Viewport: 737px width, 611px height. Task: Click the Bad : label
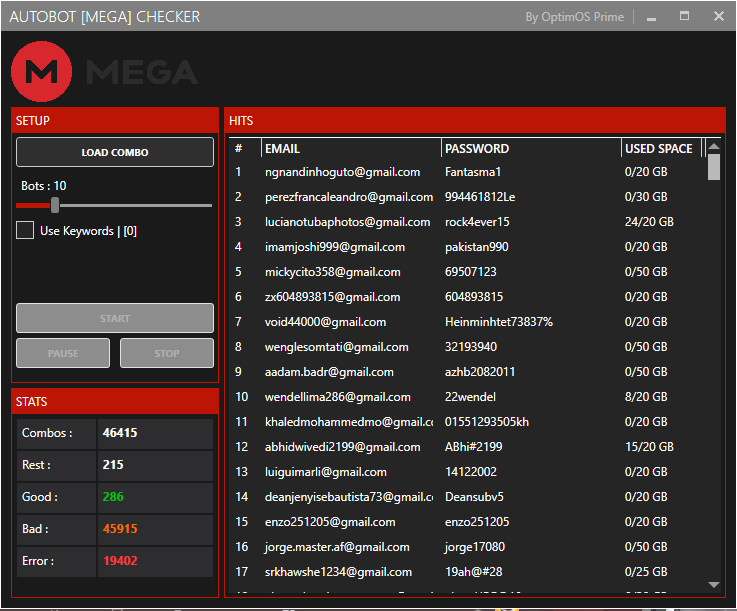pyautogui.click(x=35, y=528)
